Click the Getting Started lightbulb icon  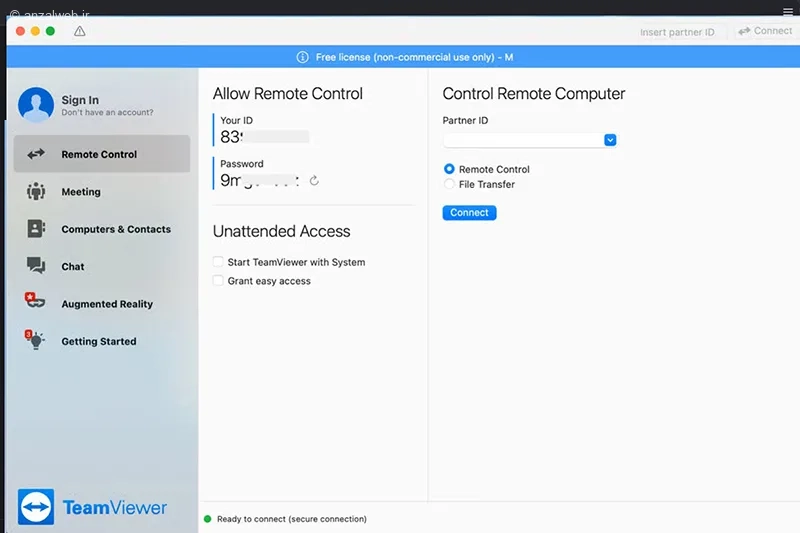click(35, 339)
